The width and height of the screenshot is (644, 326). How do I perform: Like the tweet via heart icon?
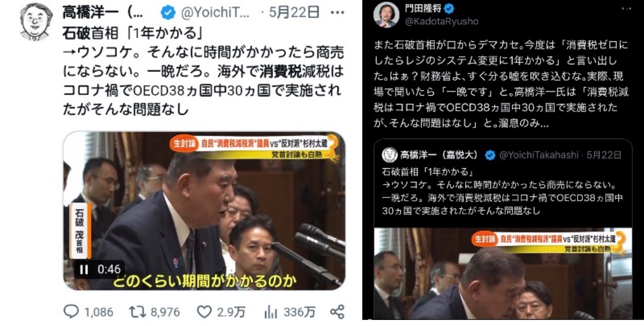[x=205, y=312]
